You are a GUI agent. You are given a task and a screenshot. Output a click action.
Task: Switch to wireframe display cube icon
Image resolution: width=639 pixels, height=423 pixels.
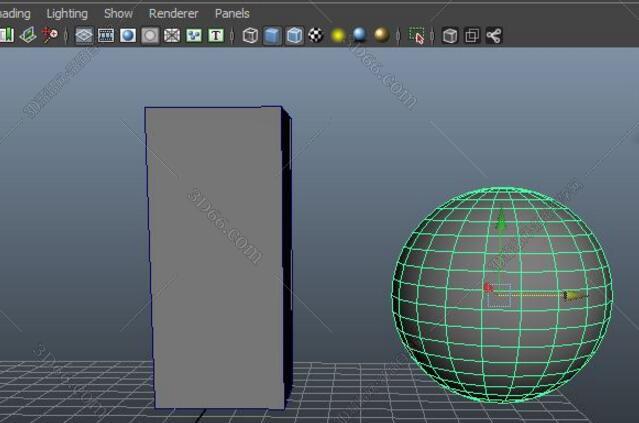(x=250, y=36)
